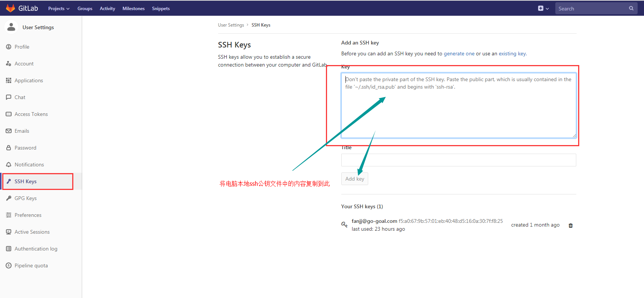
Task: Click the Applications grid icon
Action: click(x=9, y=80)
